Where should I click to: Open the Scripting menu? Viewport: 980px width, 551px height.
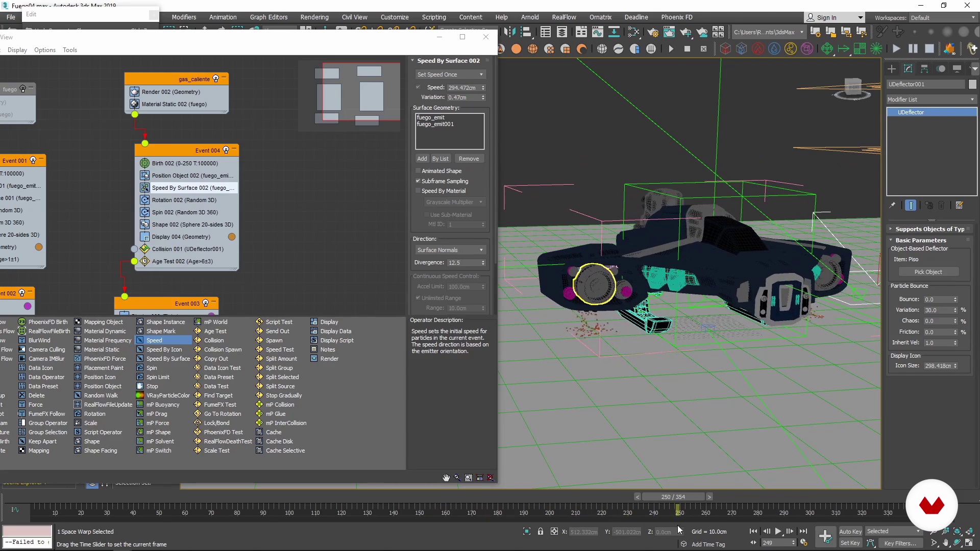[434, 17]
